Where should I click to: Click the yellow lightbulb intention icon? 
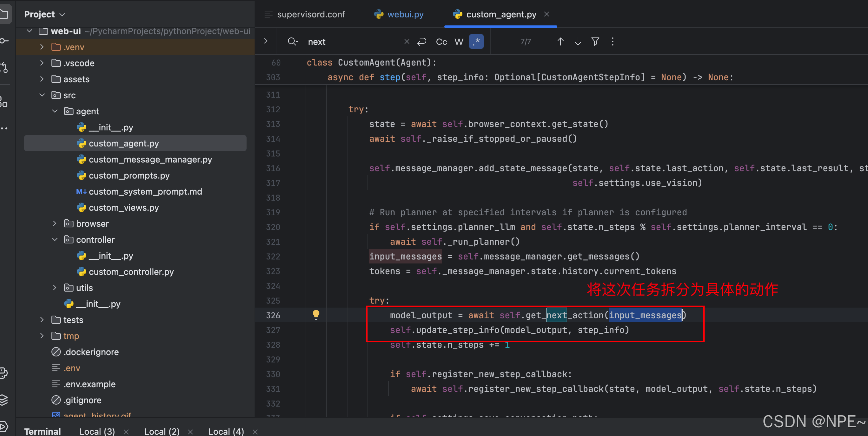(316, 315)
